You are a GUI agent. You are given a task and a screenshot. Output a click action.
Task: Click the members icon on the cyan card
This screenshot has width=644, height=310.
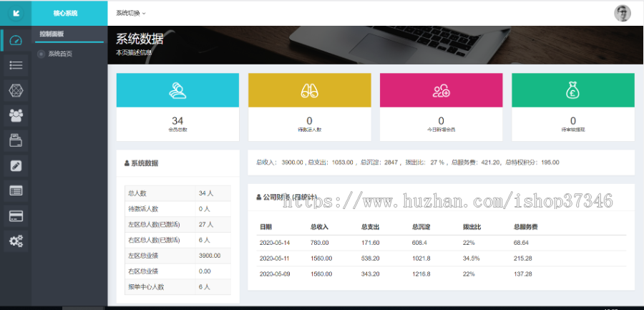177,90
